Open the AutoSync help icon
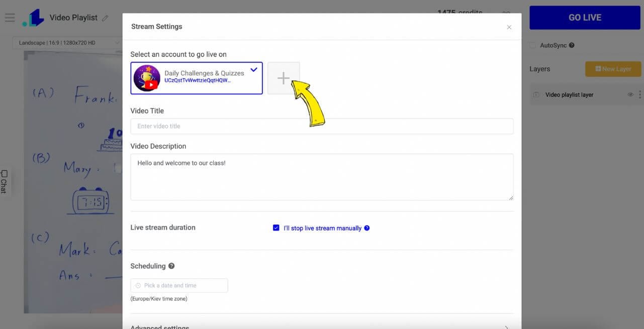 pyautogui.click(x=572, y=45)
